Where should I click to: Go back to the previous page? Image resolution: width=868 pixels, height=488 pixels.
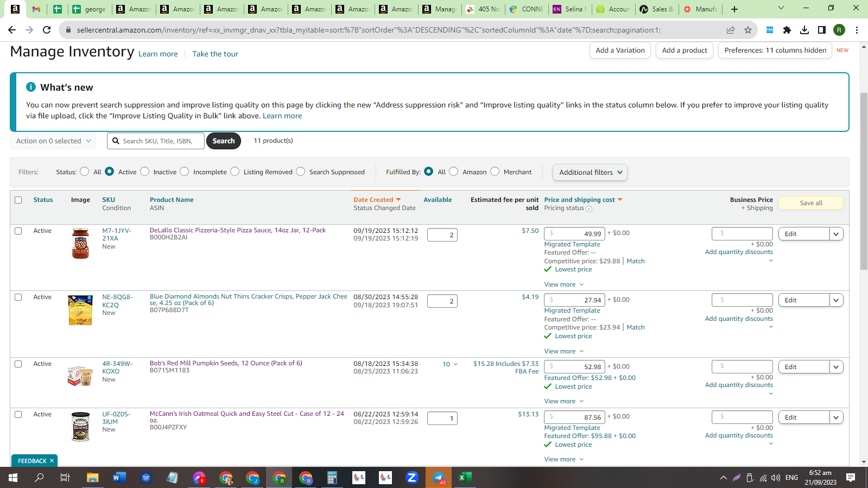(x=12, y=30)
